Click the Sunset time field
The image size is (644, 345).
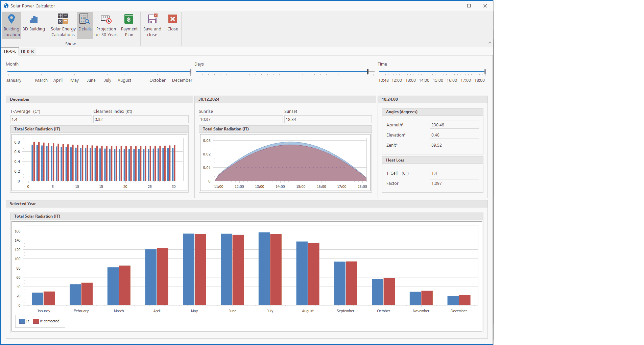pyautogui.click(x=328, y=120)
